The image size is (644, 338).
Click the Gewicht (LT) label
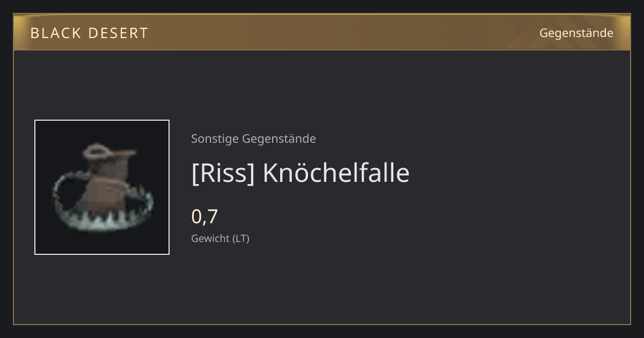pyautogui.click(x=220, y=239)
